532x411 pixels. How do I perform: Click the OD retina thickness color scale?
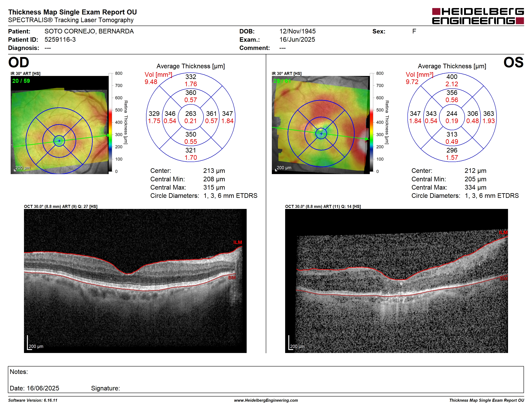tap(110, 122)
